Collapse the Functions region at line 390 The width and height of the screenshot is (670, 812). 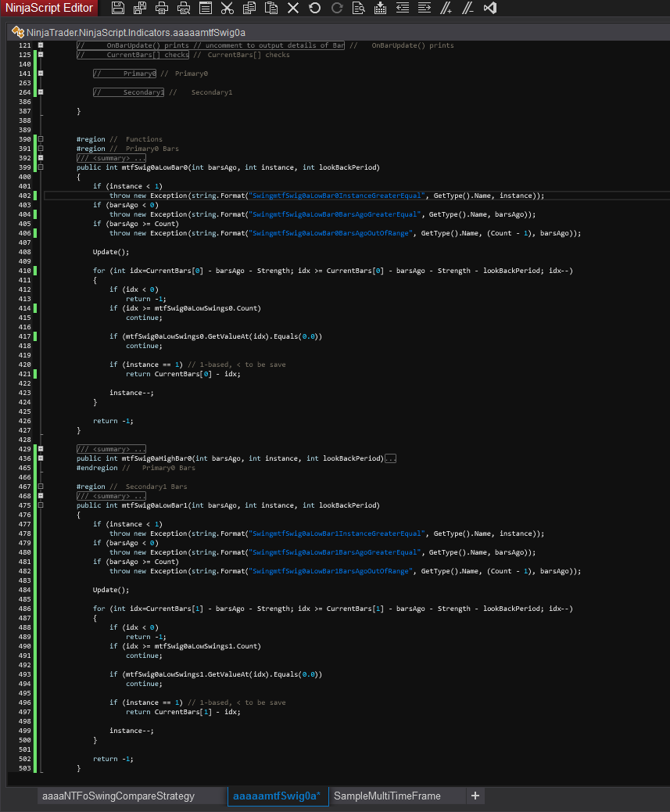41,139
